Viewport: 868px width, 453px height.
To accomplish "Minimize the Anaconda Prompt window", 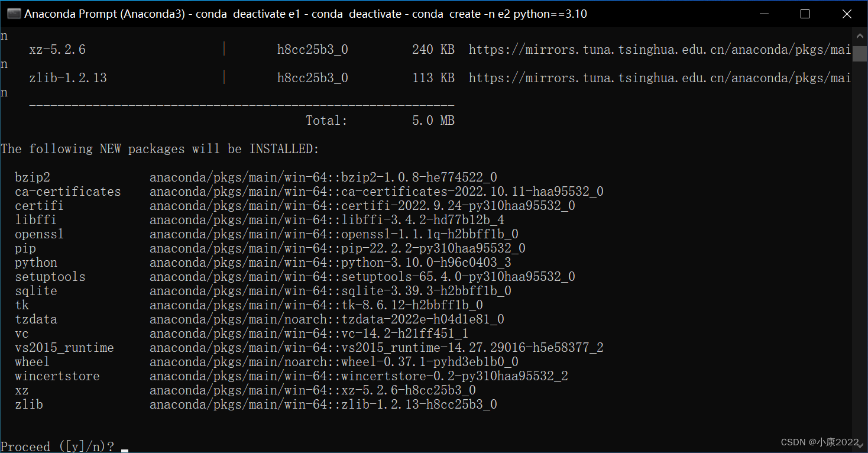I will tap(766, 14).
